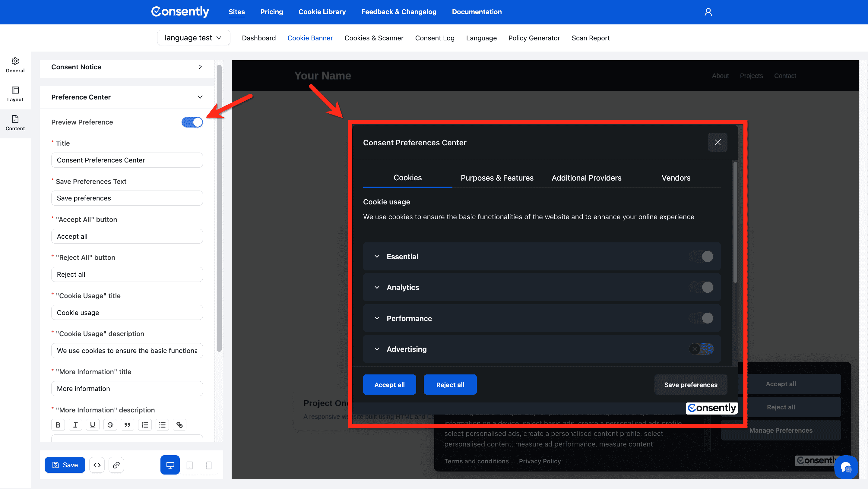Switch to mobile preview device icon
Image resolution: width=868 pixels, height=489 pixels.
[209, 465]
